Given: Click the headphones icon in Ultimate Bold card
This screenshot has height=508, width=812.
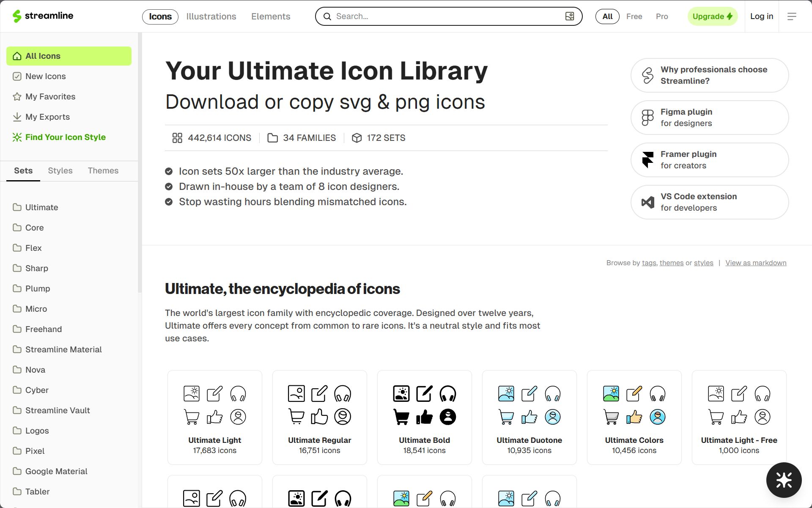Looking at the screenshot, I should [x=447, y=394].
